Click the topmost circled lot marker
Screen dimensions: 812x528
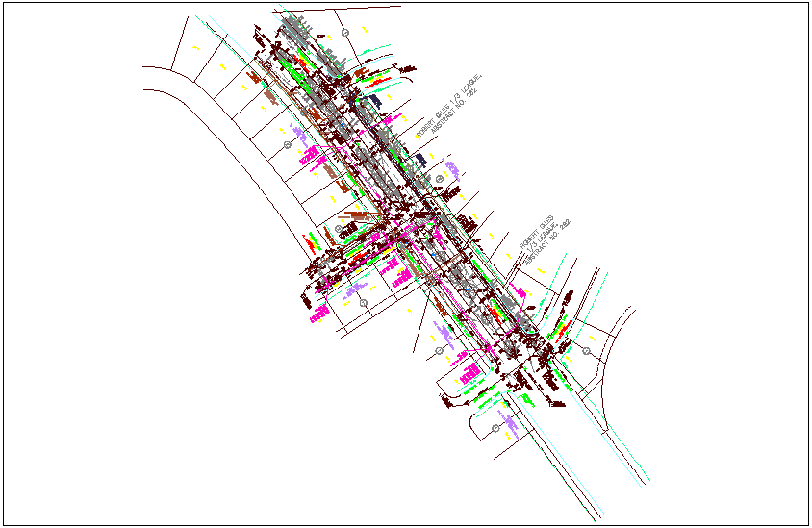pos(345,32)
